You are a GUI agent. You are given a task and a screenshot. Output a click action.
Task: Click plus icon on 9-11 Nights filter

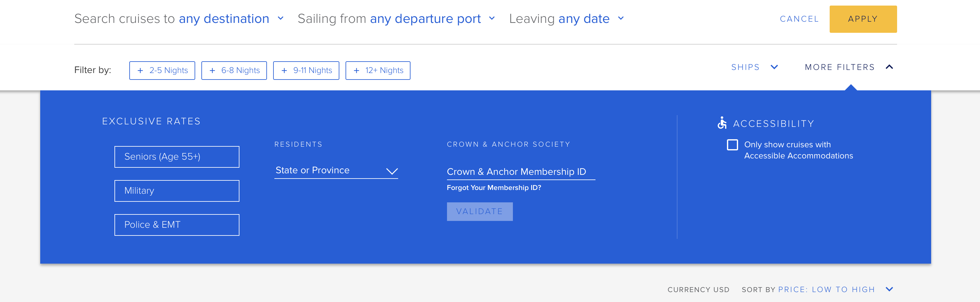tap(284, 70)
